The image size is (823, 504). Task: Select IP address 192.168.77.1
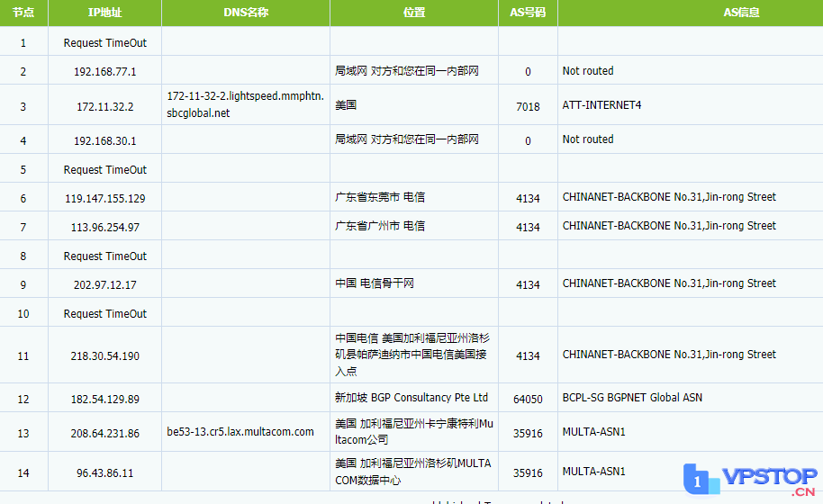pyautogui.click(x=105, y=71)
